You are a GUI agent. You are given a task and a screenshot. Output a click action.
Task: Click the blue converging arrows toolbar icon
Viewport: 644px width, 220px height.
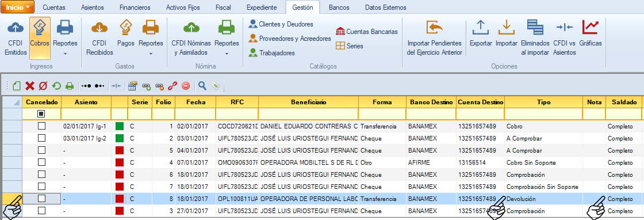pos(117,86)
